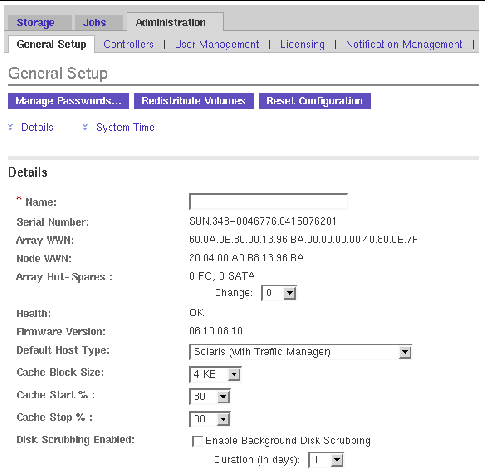
Task: Focus the Name input field
Action: click(268, 201)
